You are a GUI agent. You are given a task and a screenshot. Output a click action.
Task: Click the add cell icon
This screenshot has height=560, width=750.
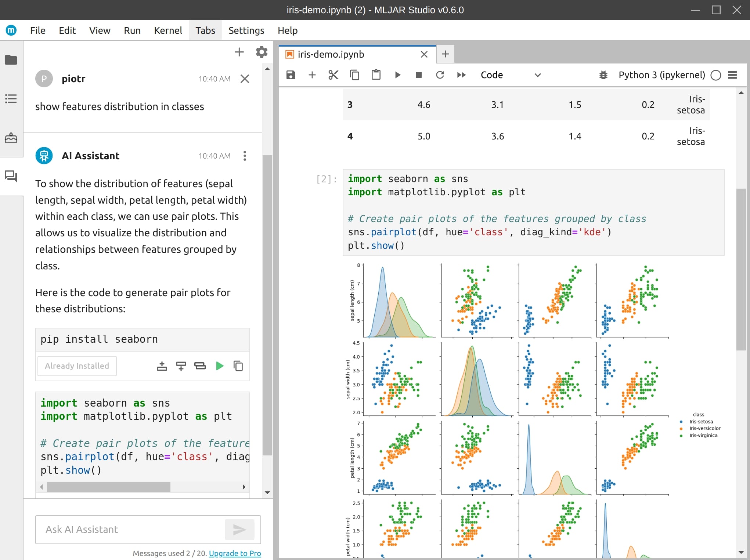tap(312, 75)
